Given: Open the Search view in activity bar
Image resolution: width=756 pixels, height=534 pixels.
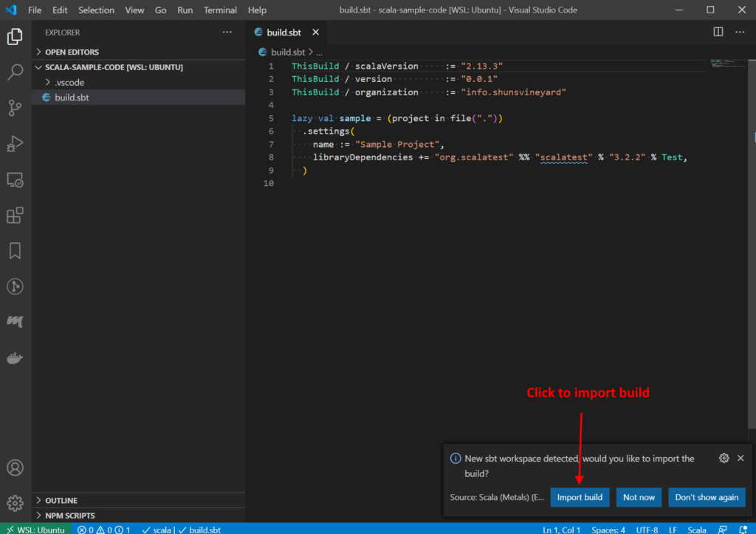Looking at the screenshot, I should [x=15, y=72].
